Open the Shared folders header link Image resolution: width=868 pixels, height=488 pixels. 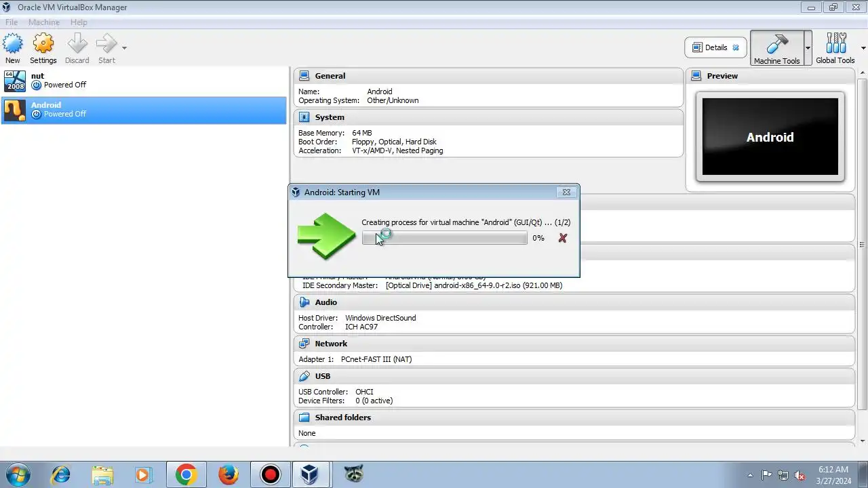coord(342,418)
